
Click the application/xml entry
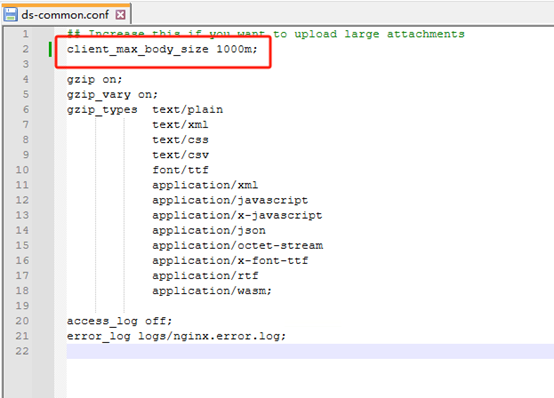tap(205, 185)
